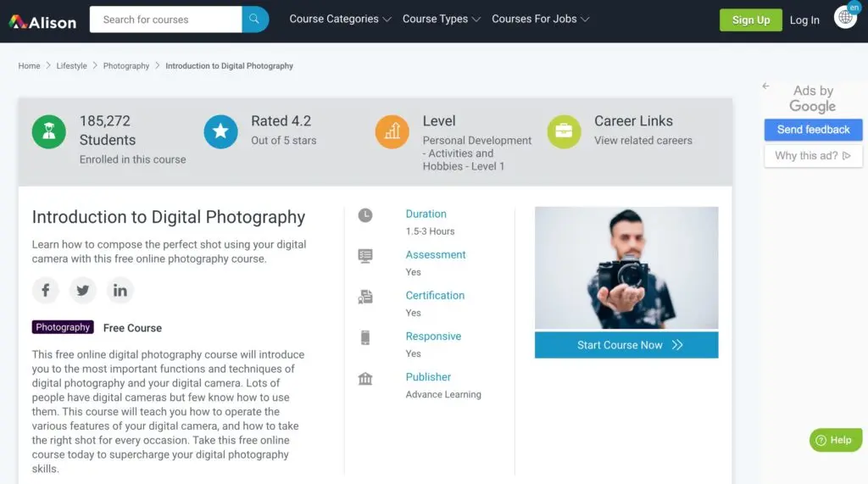
Task: Open the course photographer thumbnail image
Action: [x=626, y=268]
